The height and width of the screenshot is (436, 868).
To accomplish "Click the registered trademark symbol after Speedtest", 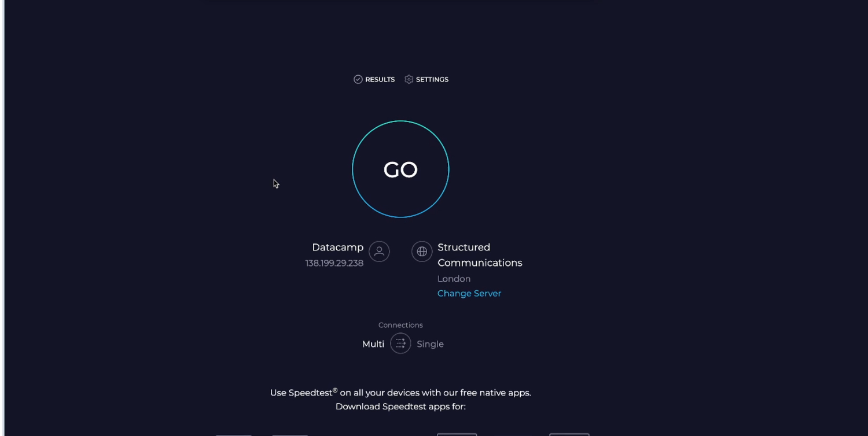I will tap(335, 390).
